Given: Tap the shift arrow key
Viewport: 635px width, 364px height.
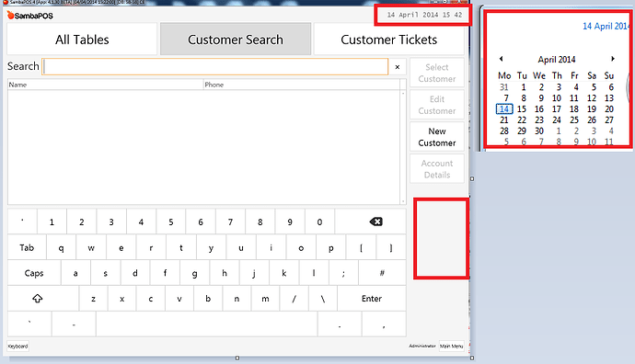Looking at the screenshot, I should (x=43, y=299).
